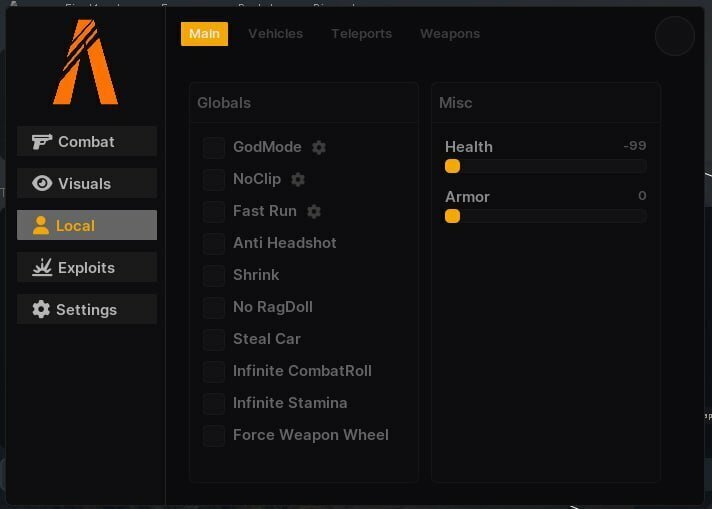Viewport: 712px width, 509px height.
Task: Click the orange A logo
Action: [x=86, y=62]
